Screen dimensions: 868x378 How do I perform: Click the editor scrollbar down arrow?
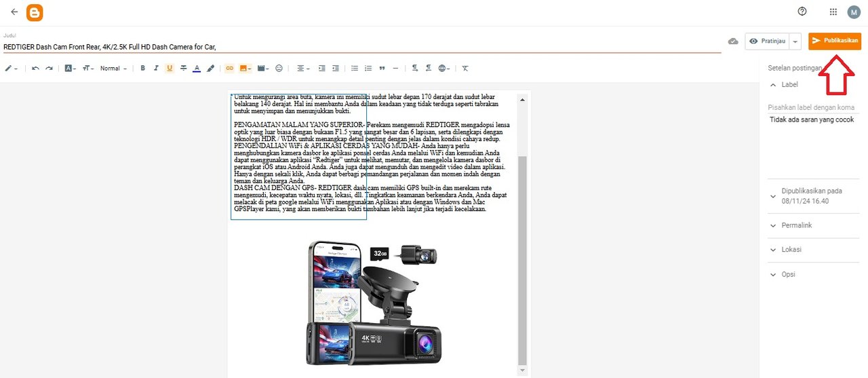(x=521, y=371)
